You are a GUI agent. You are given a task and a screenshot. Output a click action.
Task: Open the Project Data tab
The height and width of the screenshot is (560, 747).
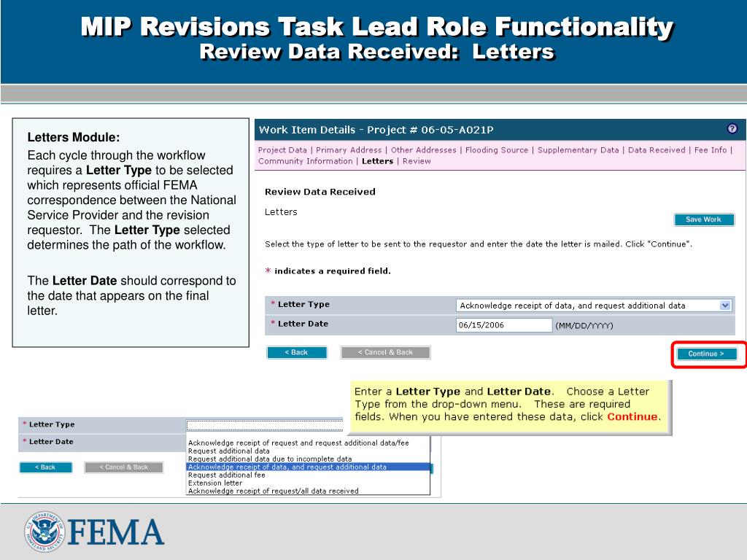tap(282, 150)
